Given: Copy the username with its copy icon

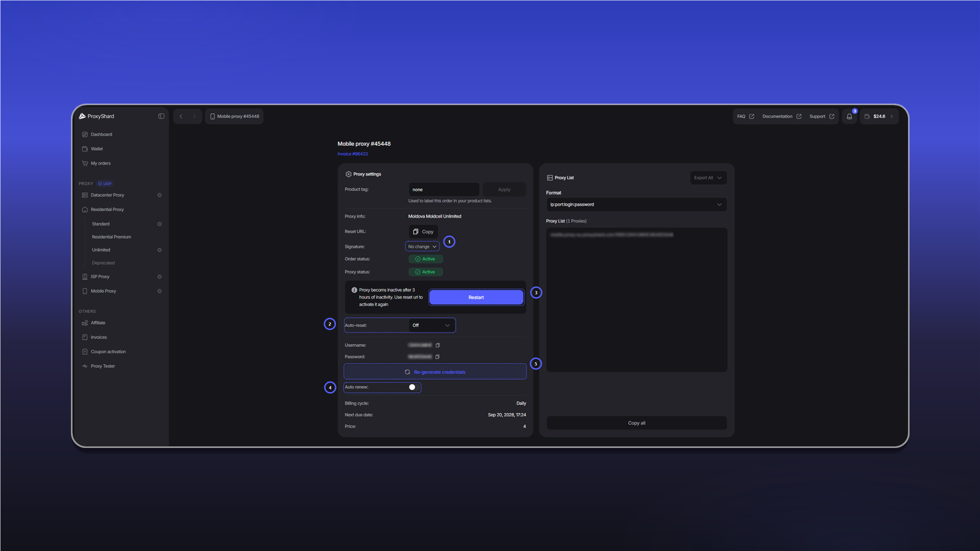Looking at the screenshot, I should point(437,345).
